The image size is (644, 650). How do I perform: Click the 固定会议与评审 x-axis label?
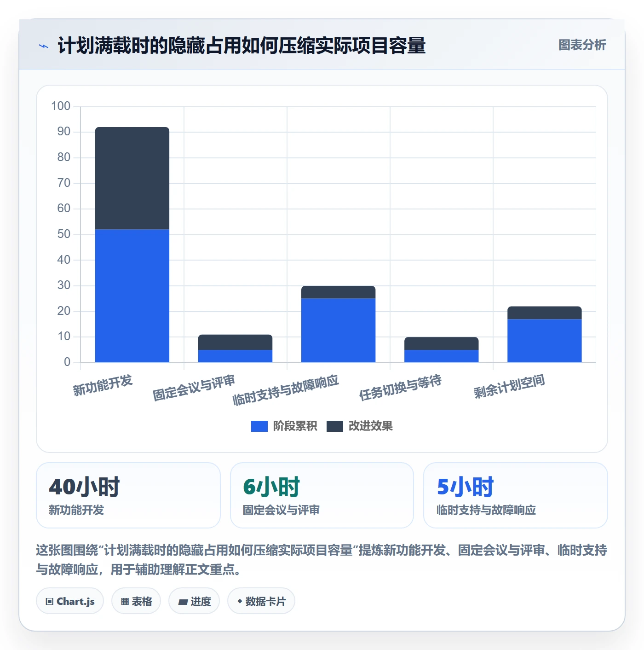(x=194, y=388)
